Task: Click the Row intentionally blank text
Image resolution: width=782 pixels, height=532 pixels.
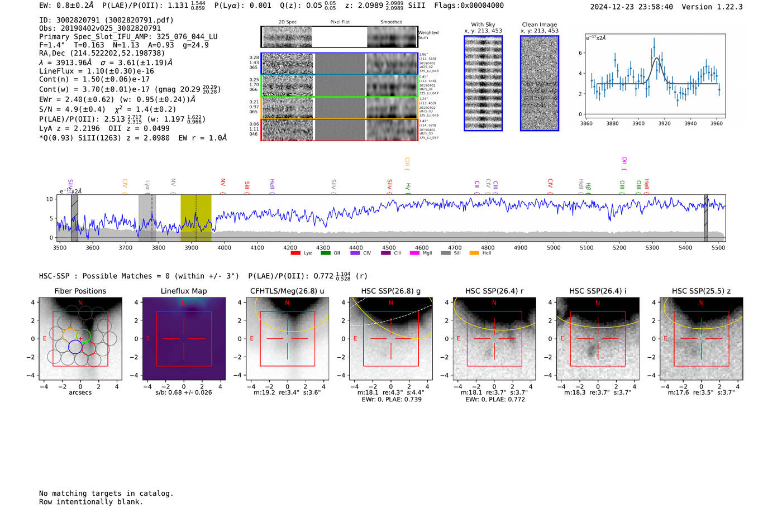Action: (x=91, y=502)
